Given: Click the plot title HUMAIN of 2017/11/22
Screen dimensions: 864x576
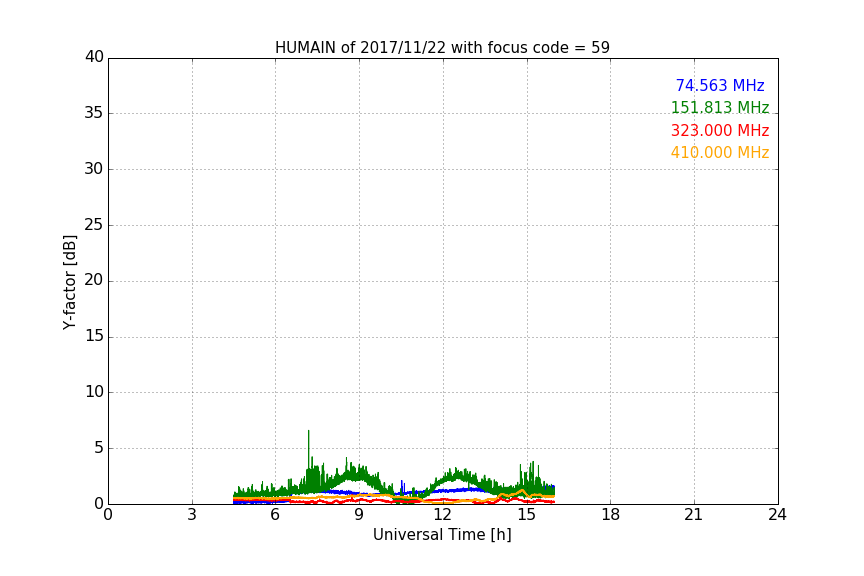Looking at the screenshot, I should pos(442,48).
